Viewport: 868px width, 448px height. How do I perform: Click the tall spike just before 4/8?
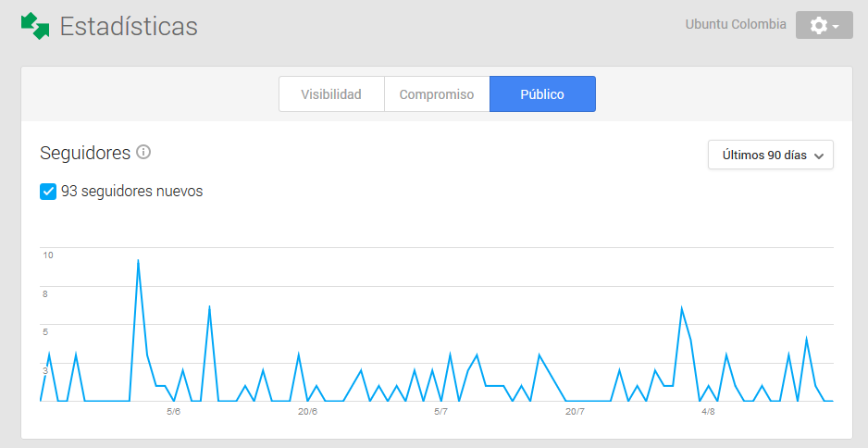point(682,308)
